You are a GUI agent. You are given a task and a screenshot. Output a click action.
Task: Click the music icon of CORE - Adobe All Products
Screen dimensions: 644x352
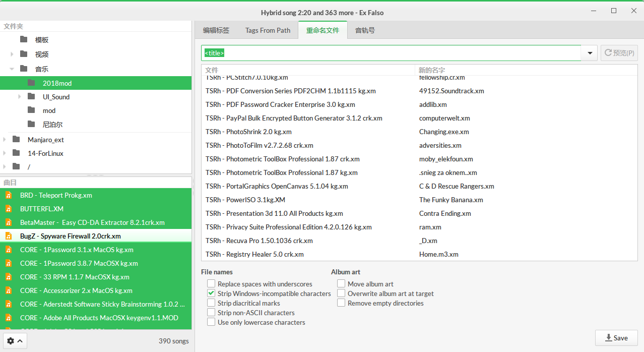[9, 318]
